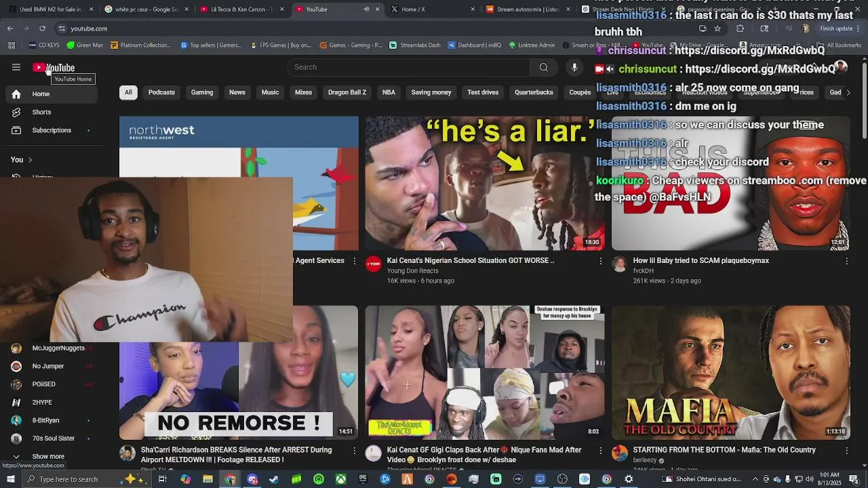Open Linktree Admin bookmark
Screen dimensions: 868x488
(x=531, y=45)
